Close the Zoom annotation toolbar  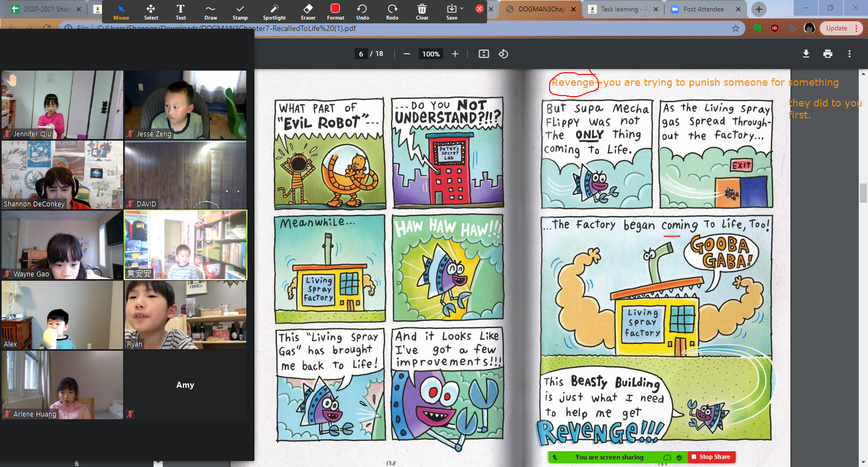[479, 9]
